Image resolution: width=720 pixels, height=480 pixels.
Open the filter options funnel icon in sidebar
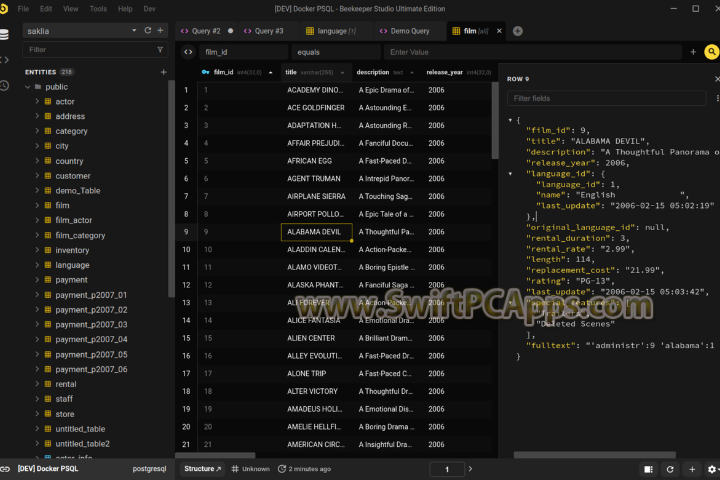pyautogui.click(x=160, y=50)
